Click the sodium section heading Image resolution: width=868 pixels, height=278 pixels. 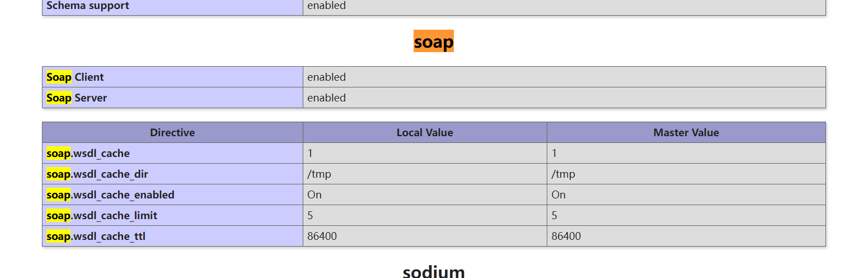434,272
